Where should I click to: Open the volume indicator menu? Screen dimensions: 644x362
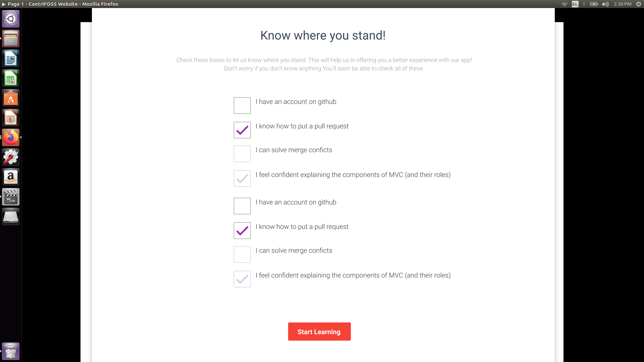[605, 4]
